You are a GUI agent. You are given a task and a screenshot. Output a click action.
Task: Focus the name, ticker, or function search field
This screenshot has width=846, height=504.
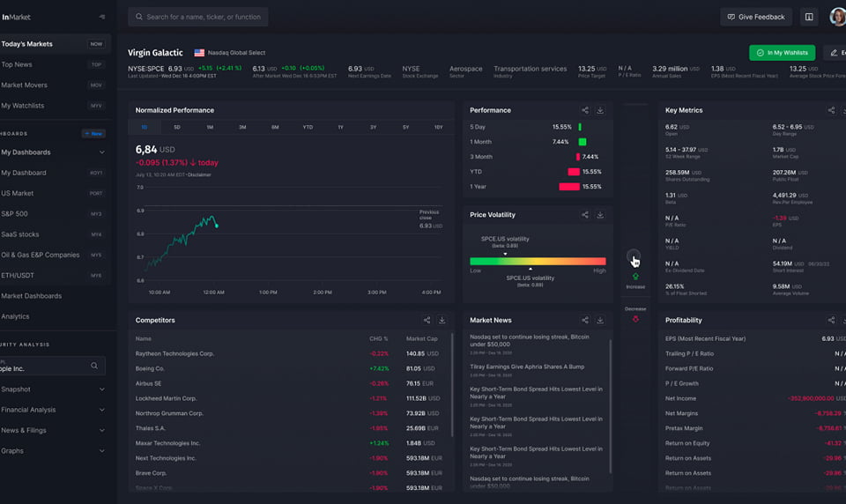tap(198, 17)
